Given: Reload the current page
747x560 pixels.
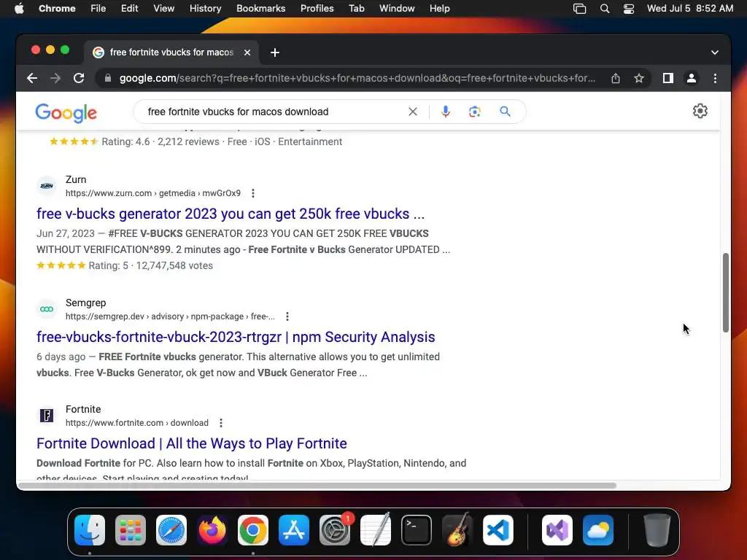Looking at the screenshot, I should [79, 78].
